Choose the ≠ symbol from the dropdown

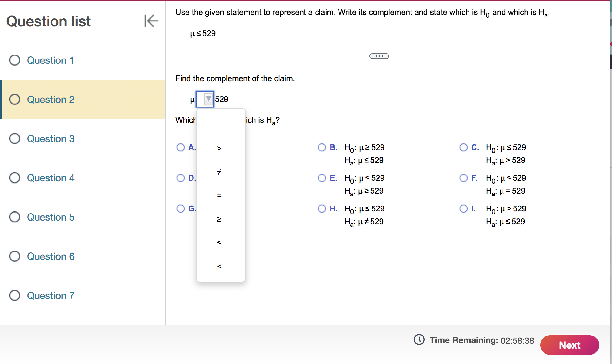tap(219, 172)
